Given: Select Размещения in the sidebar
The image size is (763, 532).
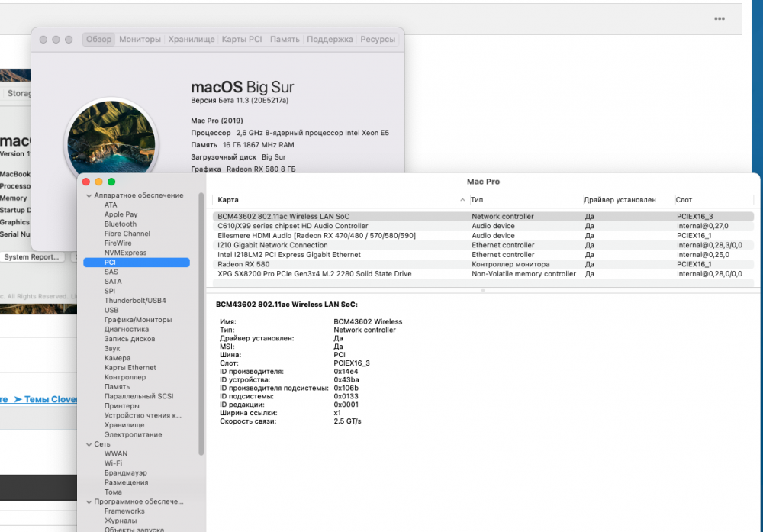Looking at the screenshot, I should (x=126, y=482).
